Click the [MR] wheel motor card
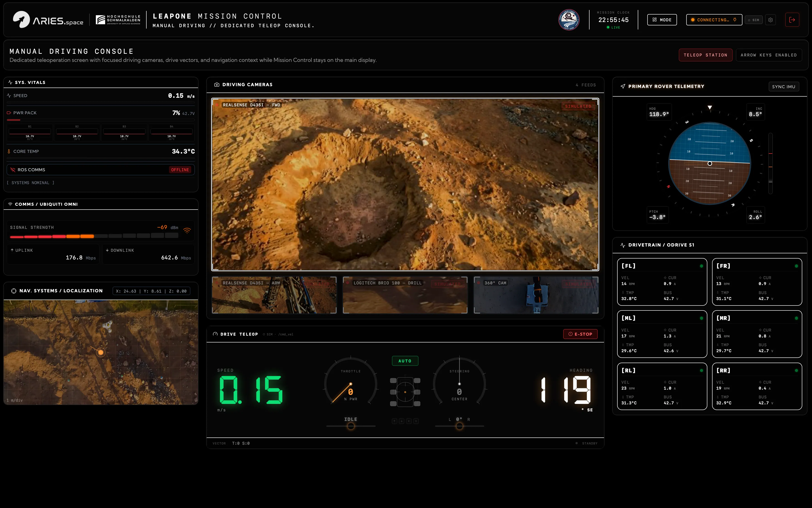Viewport: 812px width, 508px height. [757, 334]
